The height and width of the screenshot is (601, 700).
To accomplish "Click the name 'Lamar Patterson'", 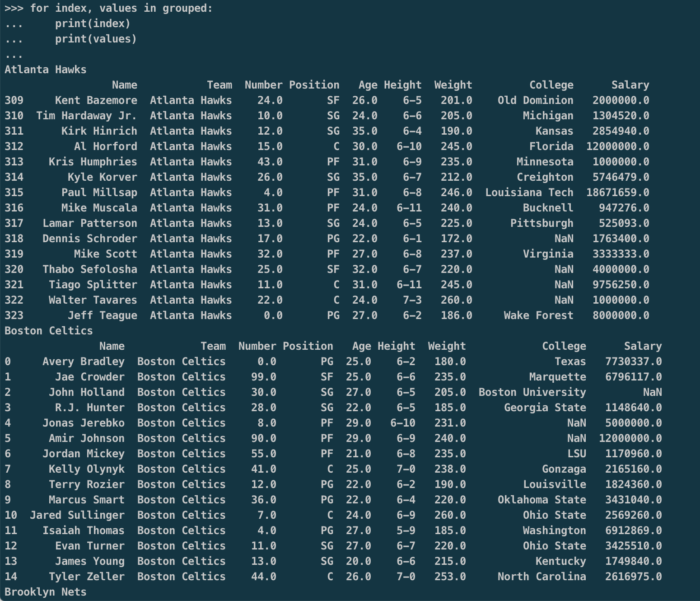I will 90,223.
